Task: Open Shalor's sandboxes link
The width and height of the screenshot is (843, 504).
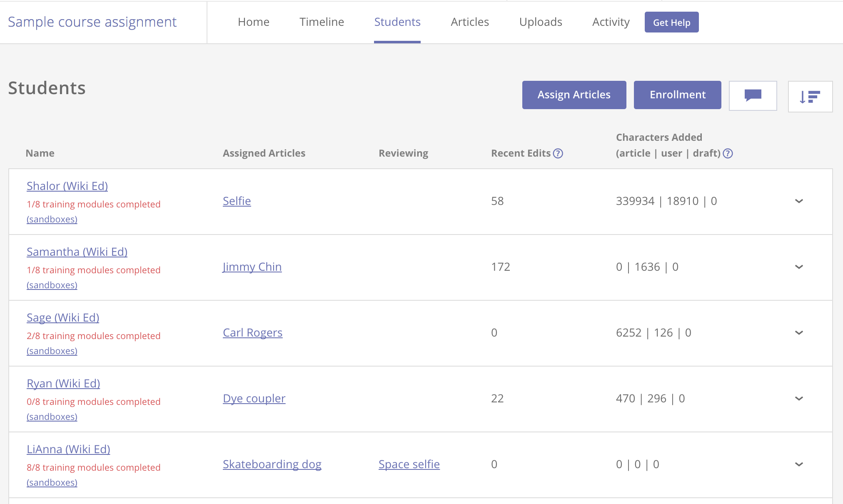Action: (x=52, y=219)
